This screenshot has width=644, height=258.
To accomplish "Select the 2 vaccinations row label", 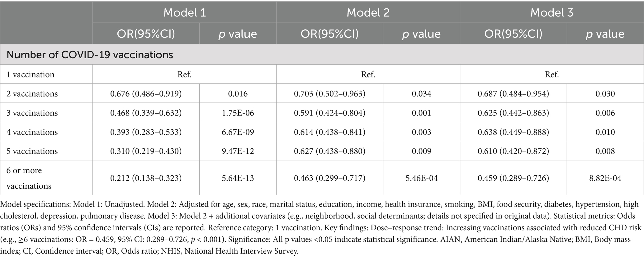I will pyautogui.click(x=32, y=94).
